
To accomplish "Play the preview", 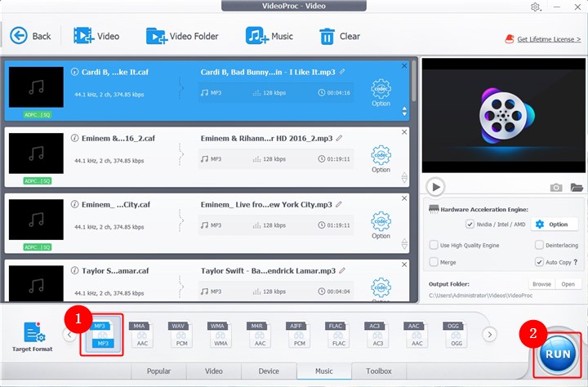I will click(x=435, y=187).
